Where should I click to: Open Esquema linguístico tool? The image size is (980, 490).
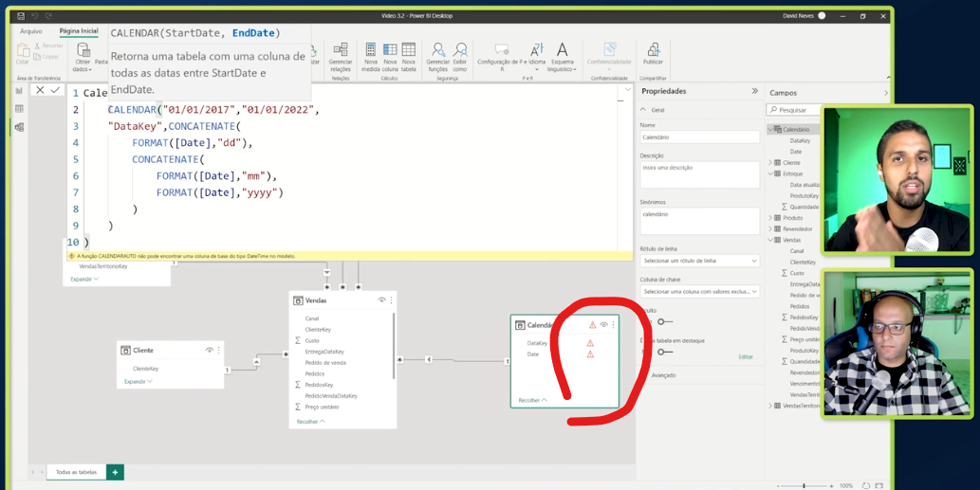pyautogui.click(x=562, y=51)
